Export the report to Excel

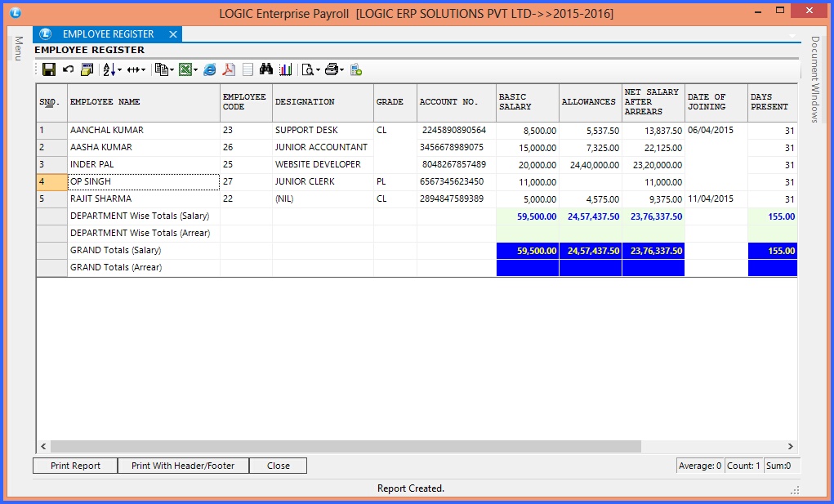point(186,69)
